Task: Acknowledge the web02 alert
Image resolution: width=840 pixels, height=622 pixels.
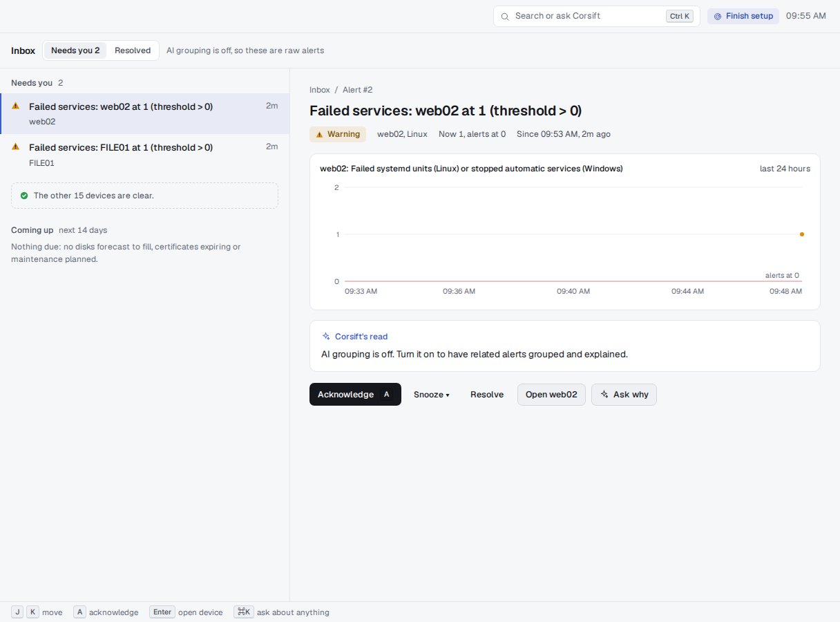Action: click(x=355, y=395)
